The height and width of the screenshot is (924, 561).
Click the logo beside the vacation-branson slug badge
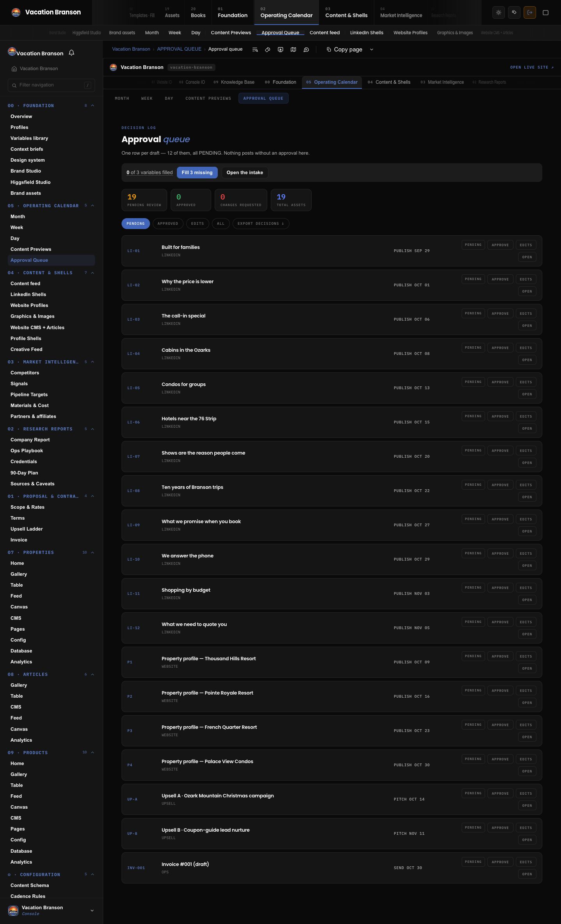pyautogui.click(x=113, y=67)
